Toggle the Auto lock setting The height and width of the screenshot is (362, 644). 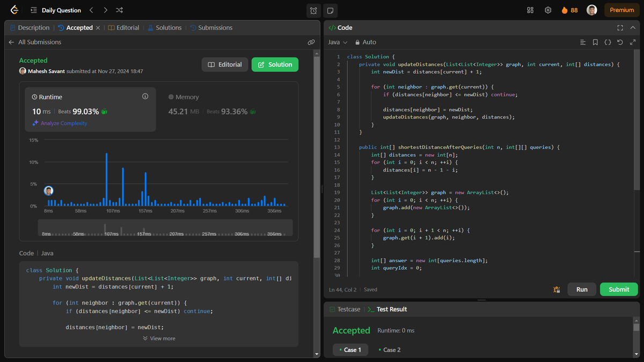[x=365, y=42]
